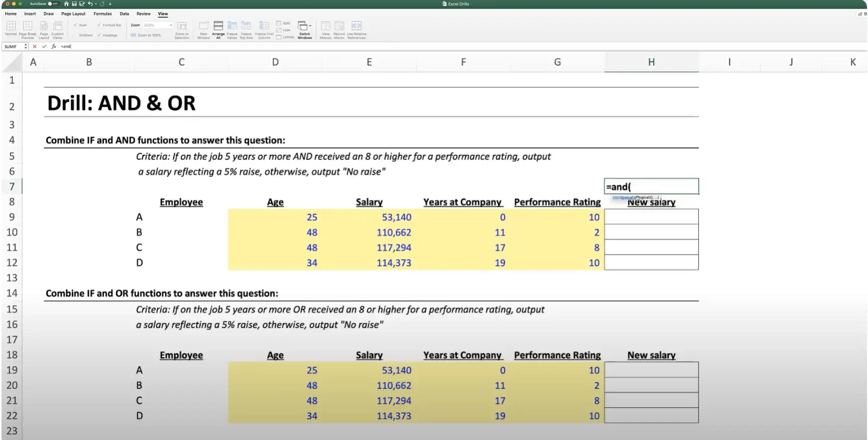This screenshot has height=440, width=868.
Task: Switch to the Formulas ribbon tab
Action: click(102, 14)
